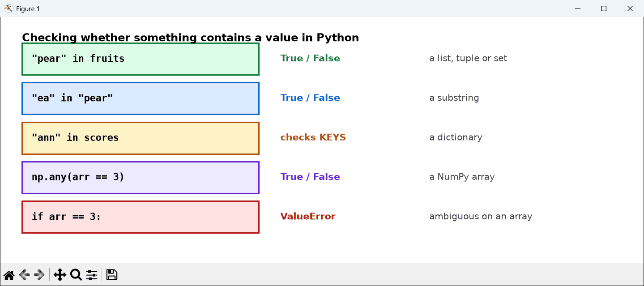This screenshot has height=286, width=644.
Task: Maximize the Figure 1 window
Action: coord(604,9)
